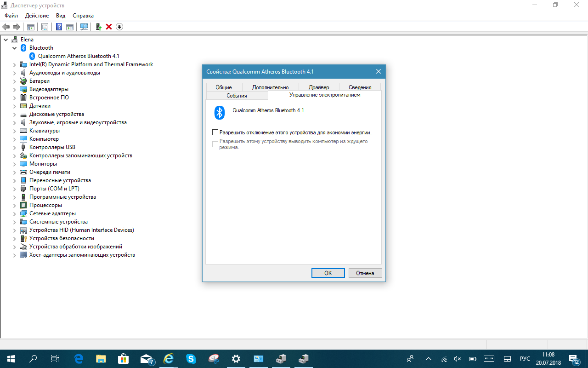Expand Intel(R) Dynamic Platform node

(15, 64)
